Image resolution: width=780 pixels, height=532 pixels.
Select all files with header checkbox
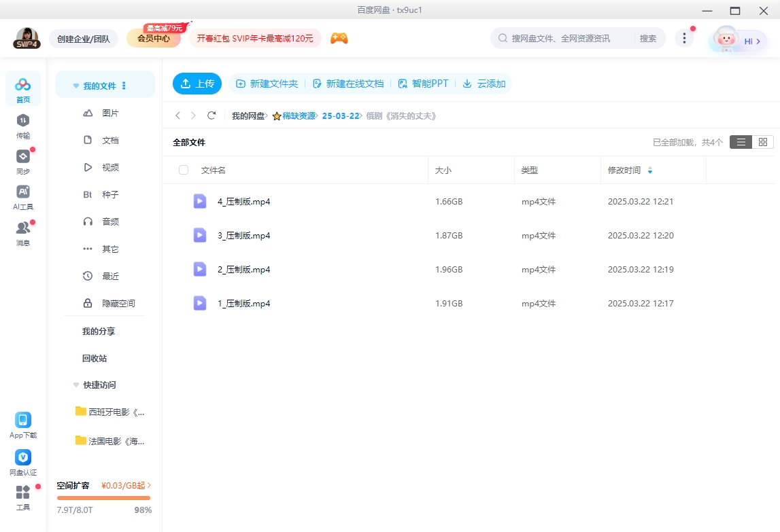click(183, 170)
